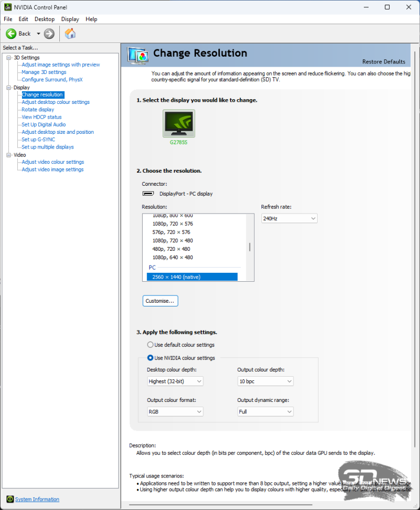Click the Forward arrow icon
Screen dimensions: 420x510
49,34
